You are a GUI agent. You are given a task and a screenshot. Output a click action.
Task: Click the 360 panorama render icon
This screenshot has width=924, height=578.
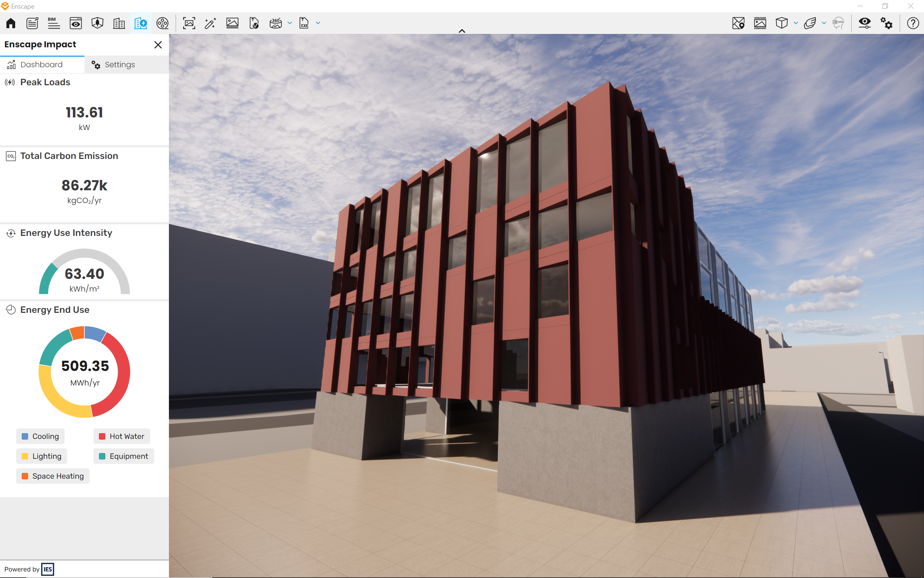click(x=275, y=23)
